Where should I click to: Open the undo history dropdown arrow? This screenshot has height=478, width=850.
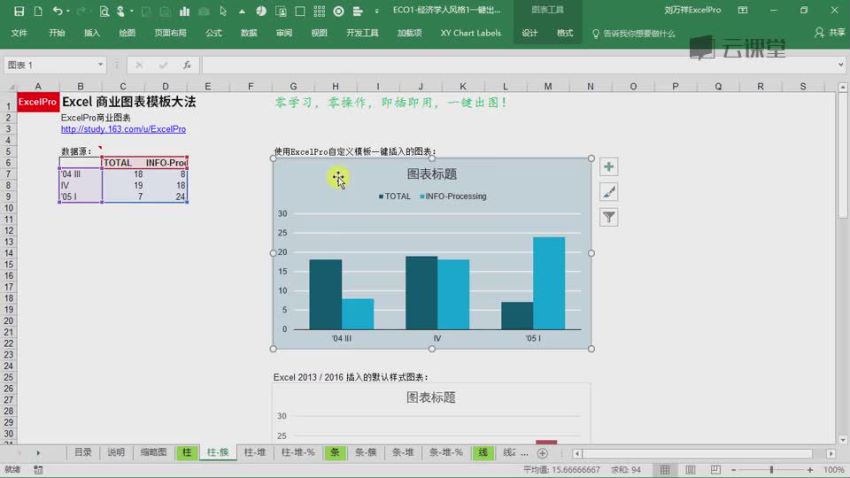coord(68,11)
